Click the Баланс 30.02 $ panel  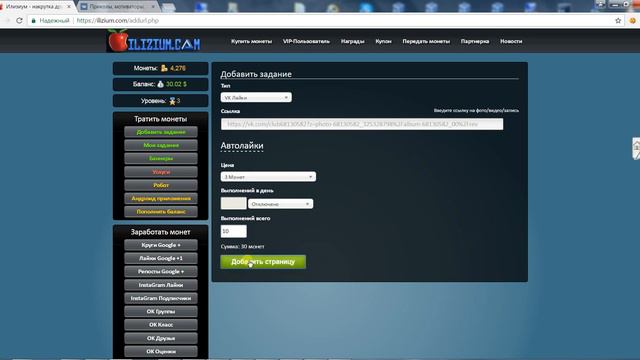click(160, 84)
